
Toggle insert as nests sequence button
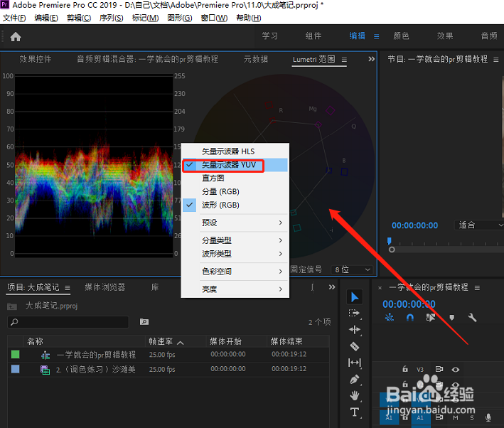pos(390,318)
